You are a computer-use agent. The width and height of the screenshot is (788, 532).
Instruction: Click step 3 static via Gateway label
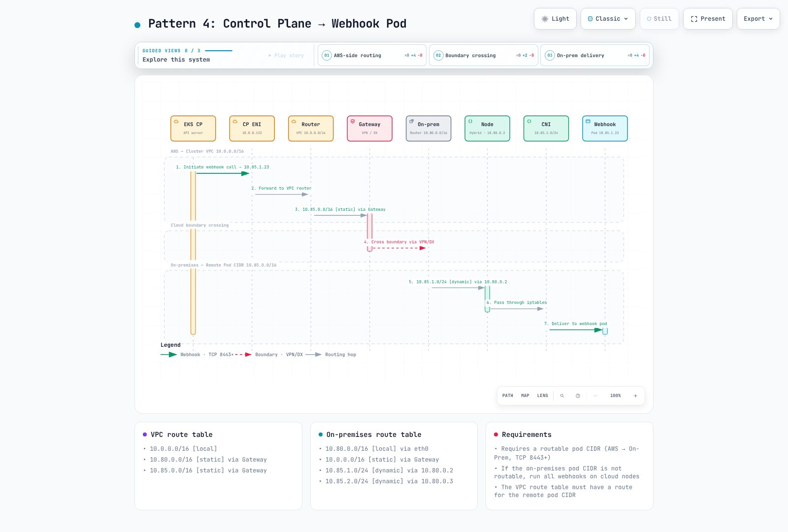pos(340,209)
